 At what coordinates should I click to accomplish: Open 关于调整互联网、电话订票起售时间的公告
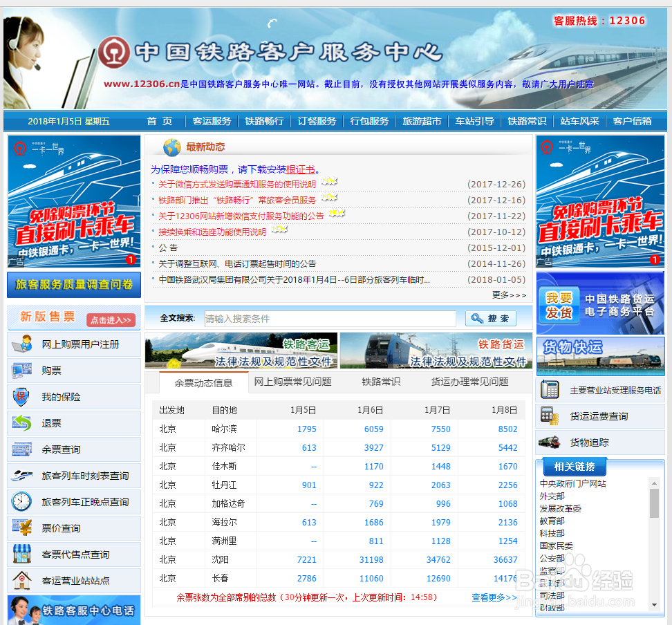(237, 263)
